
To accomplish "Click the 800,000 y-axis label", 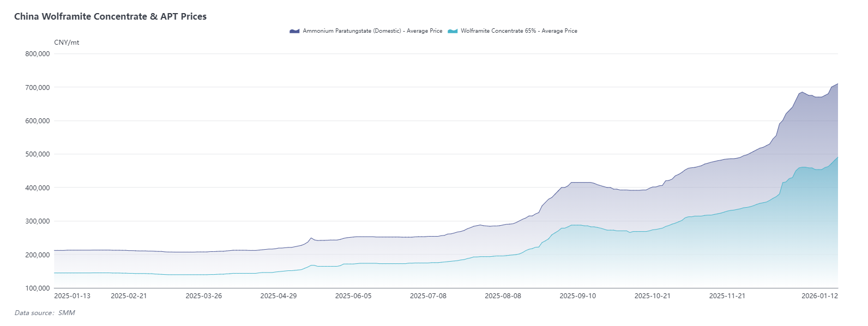I will click(38, 54).
